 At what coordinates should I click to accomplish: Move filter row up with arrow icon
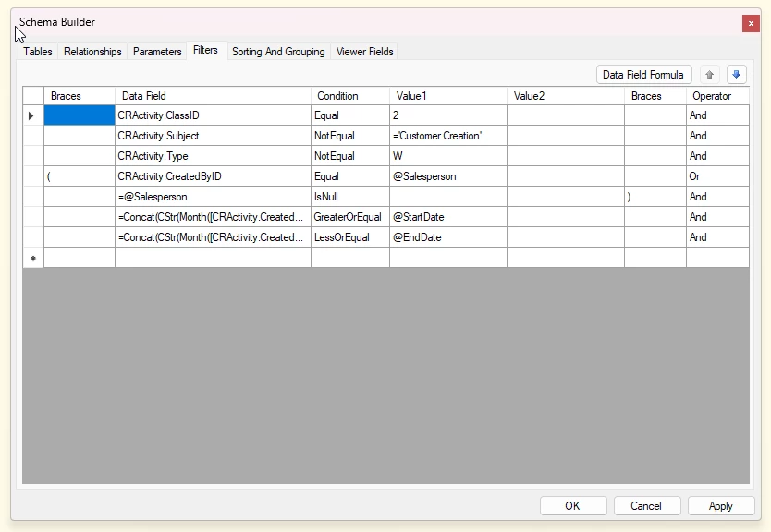(709, 75)
